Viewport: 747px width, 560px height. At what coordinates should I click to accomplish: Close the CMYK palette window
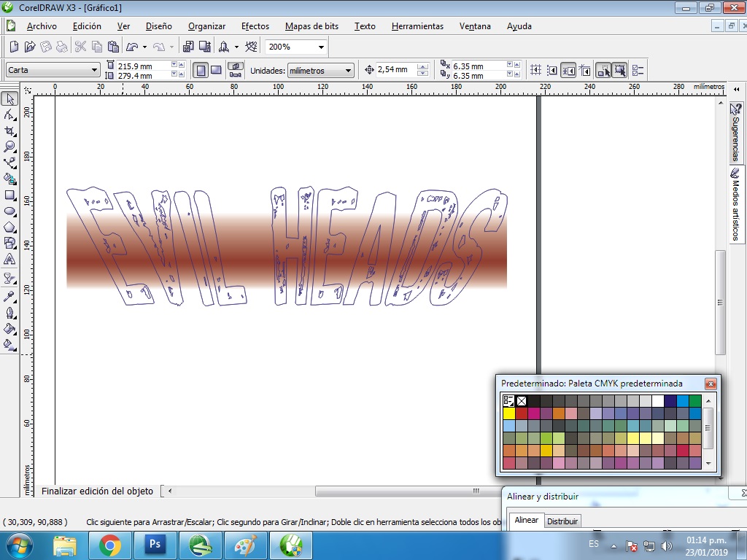click(711, 384)
